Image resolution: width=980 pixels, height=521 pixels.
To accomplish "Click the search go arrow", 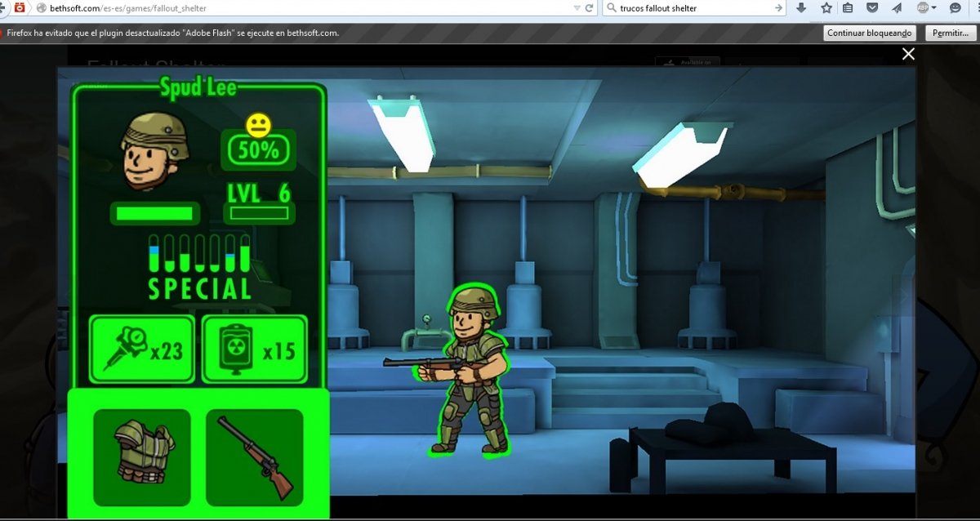I will pyautogui.click(x=778, y=8).
